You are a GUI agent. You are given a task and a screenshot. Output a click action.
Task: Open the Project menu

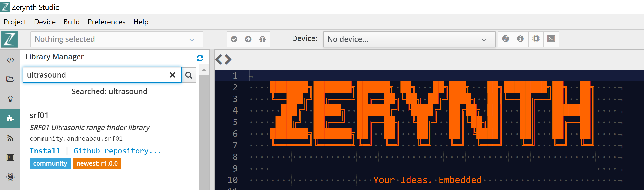pyautogui.click(x=15, y=22)
